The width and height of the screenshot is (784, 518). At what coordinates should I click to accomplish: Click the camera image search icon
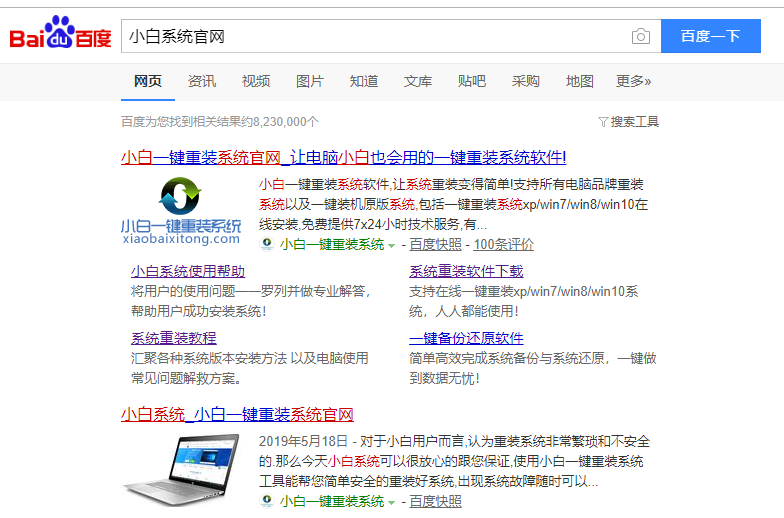click(x=641, y=37)
